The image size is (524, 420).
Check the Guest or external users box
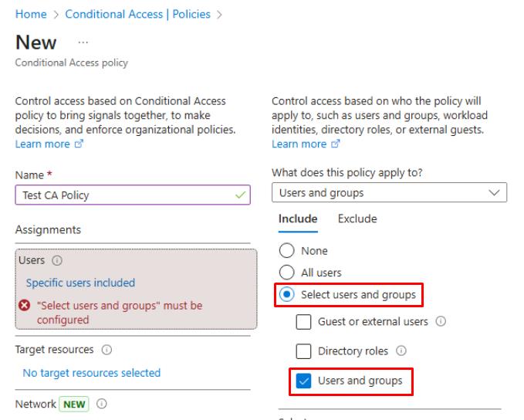pyautogui.click(x=304, y=321)
